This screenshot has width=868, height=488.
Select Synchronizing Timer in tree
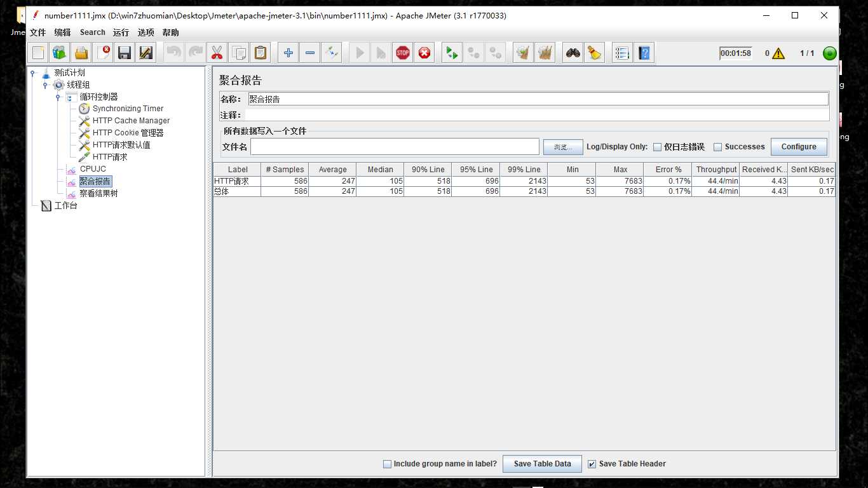128,109
